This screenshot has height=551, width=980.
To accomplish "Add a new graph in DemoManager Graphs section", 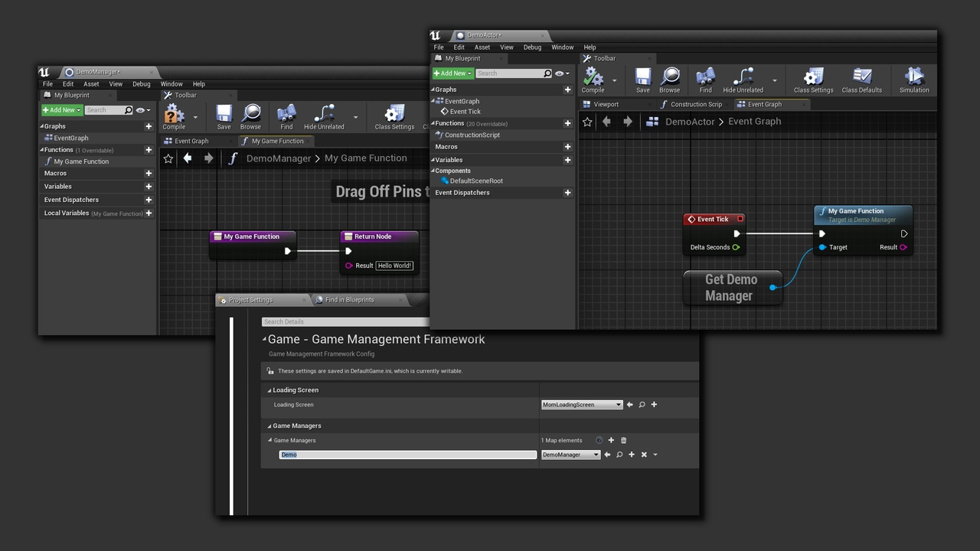I will pos(149,126).
